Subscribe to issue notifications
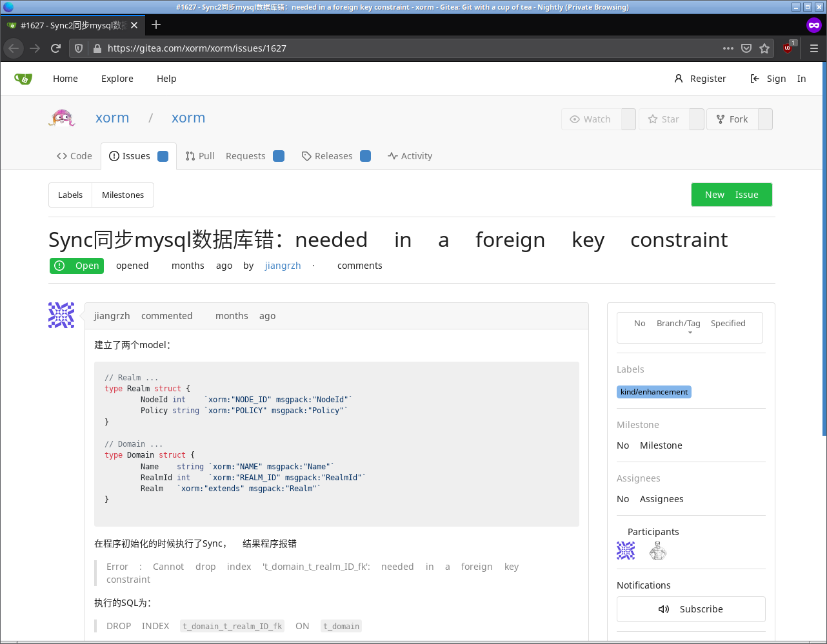 (690, 609)
